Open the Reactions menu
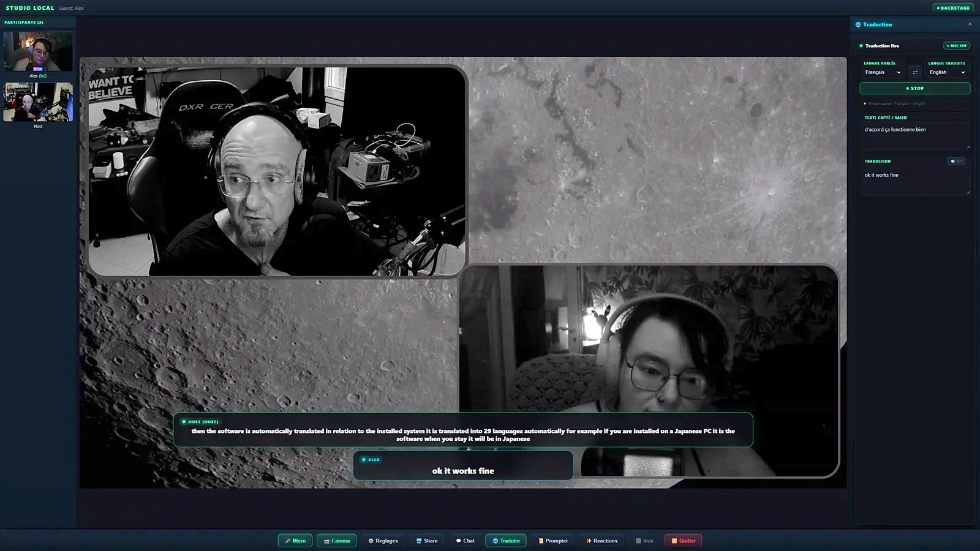This screenshot has width=980, height=551. tap(601, 541)
